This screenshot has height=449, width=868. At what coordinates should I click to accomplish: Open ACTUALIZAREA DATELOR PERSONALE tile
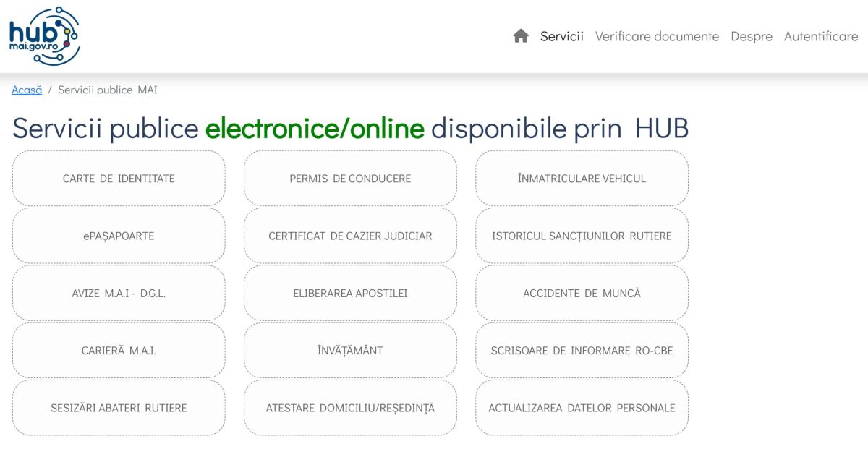(582, 408)
